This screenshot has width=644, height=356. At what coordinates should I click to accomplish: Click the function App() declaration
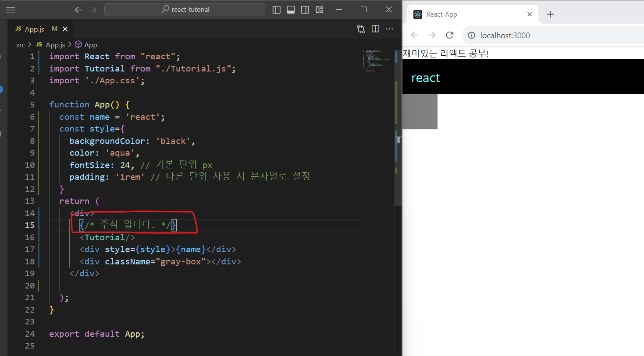tap(89, 104)
